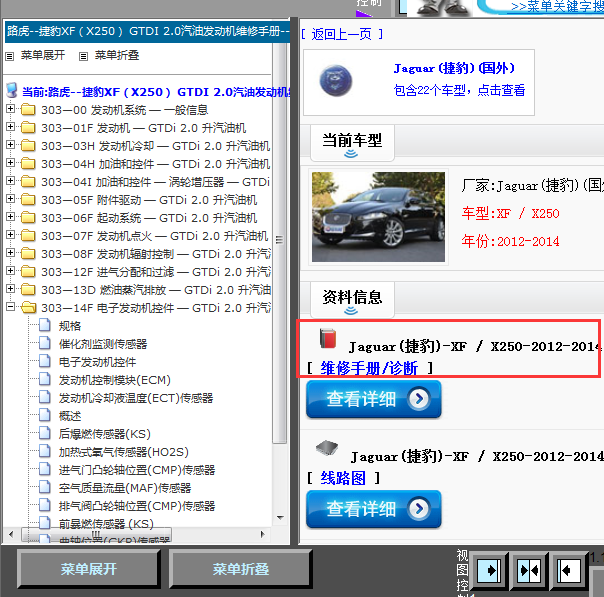Viewport: 604px width, 597px height.
Task: Click folder icon of 303—04I 涡轮增压器
Action: pos(28,181)
